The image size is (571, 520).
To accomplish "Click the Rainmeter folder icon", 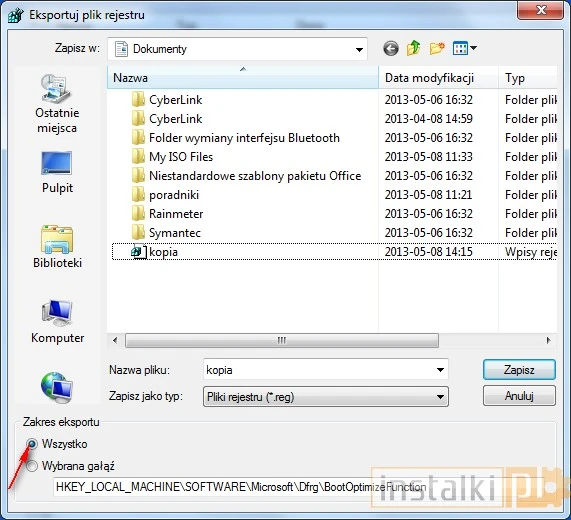I will point(138,213).
